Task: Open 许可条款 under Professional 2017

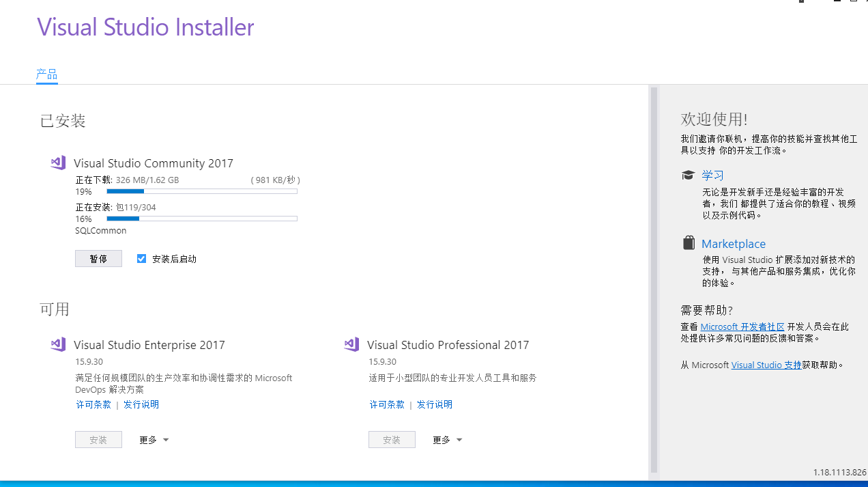Action: tap(386, 404)
